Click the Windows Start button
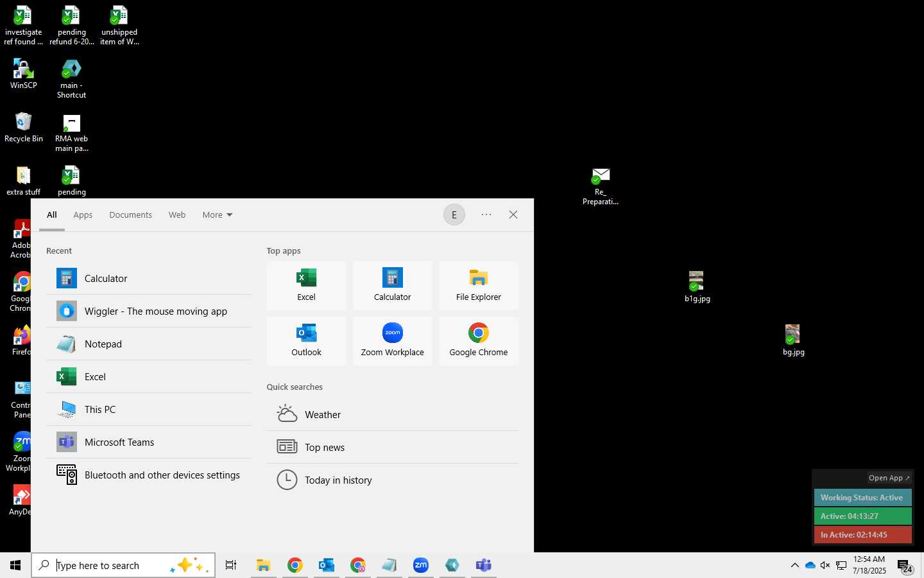924x578 pixels. point(15,565)
